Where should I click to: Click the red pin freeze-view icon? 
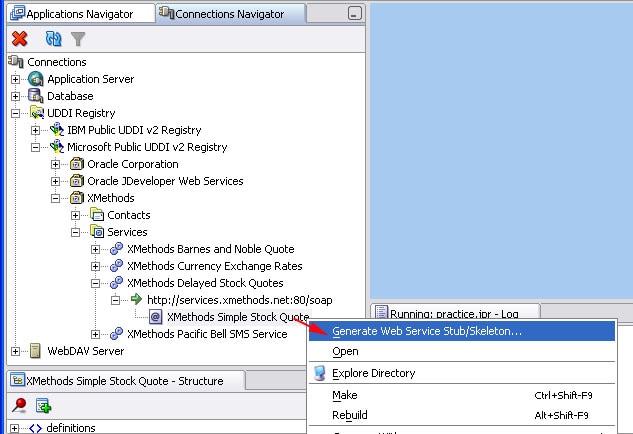click(x=19, y=405)
